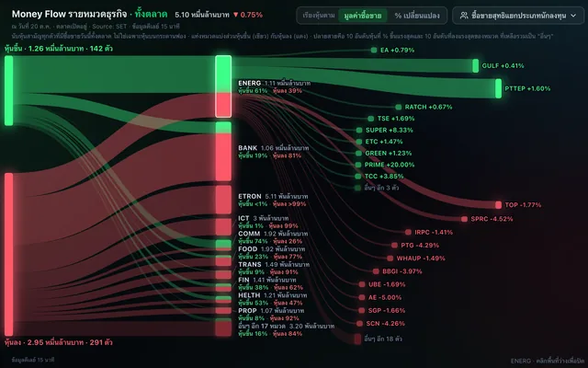Select the HELTH sector label
The height and width of the screenshot is (368, 588).
tap(249, 295)
